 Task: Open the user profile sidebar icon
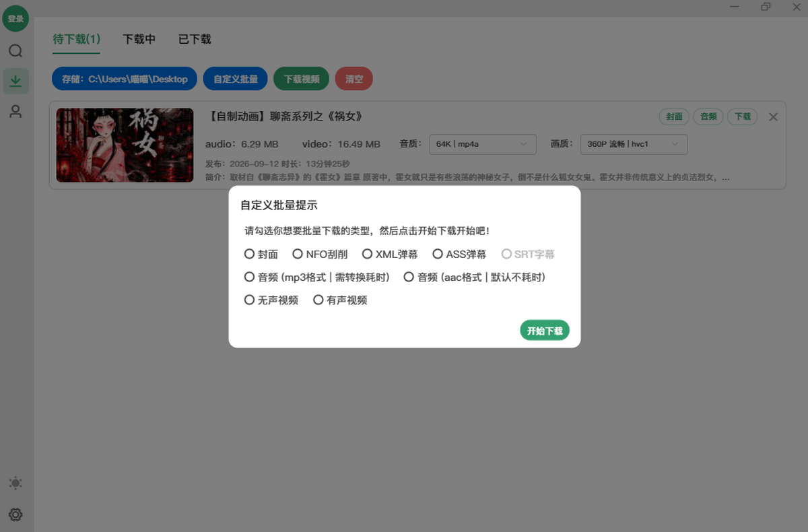[15, 111]
